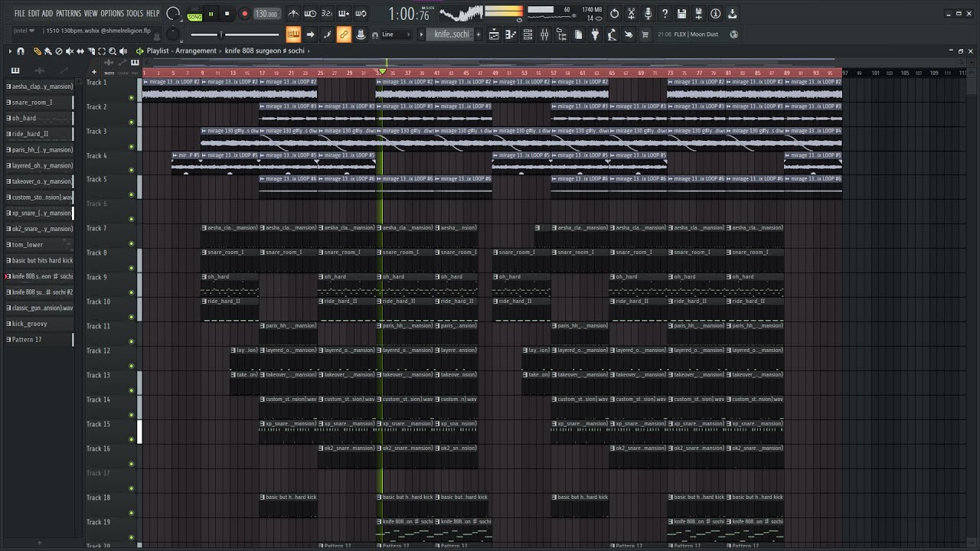The image size is (980, 551).
Task: Open the Piano roll view icon
Action: coord(511,34)
